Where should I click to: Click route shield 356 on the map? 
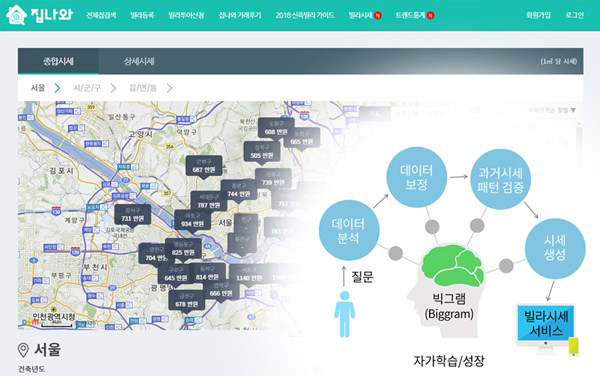coord(170,146)
